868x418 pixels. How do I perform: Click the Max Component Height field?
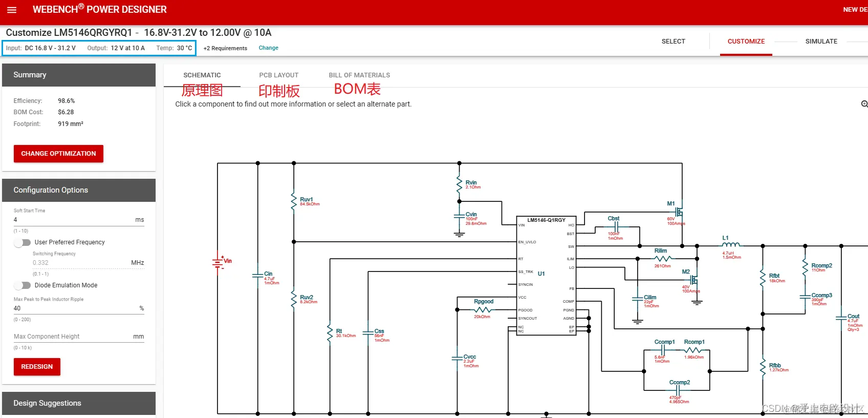[79, 337]
